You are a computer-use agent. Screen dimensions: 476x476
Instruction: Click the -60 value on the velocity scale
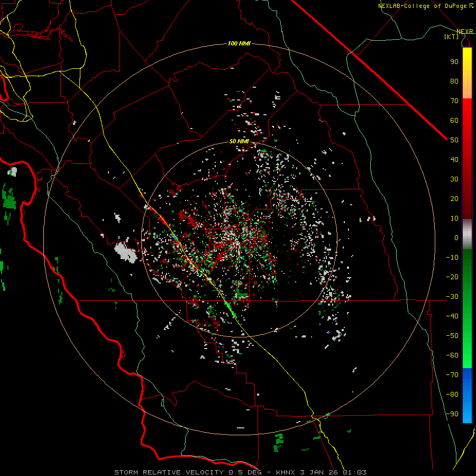click(x=452, y=355)
